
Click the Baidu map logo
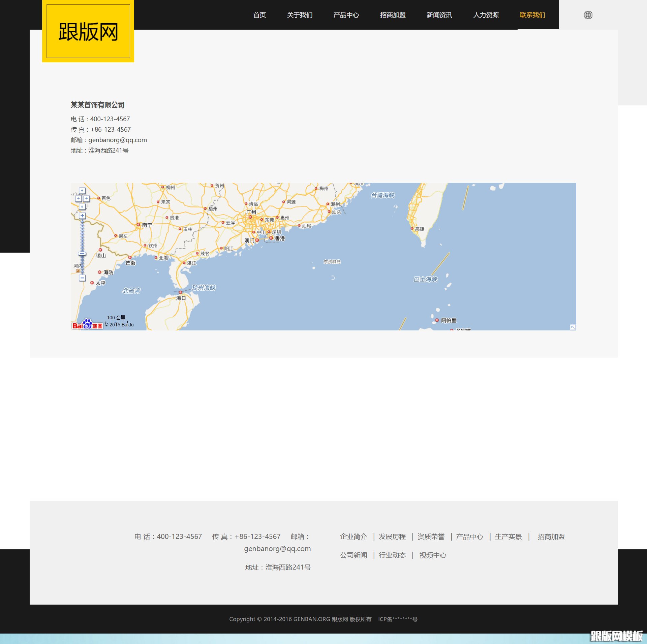click(x=87, y=324)
